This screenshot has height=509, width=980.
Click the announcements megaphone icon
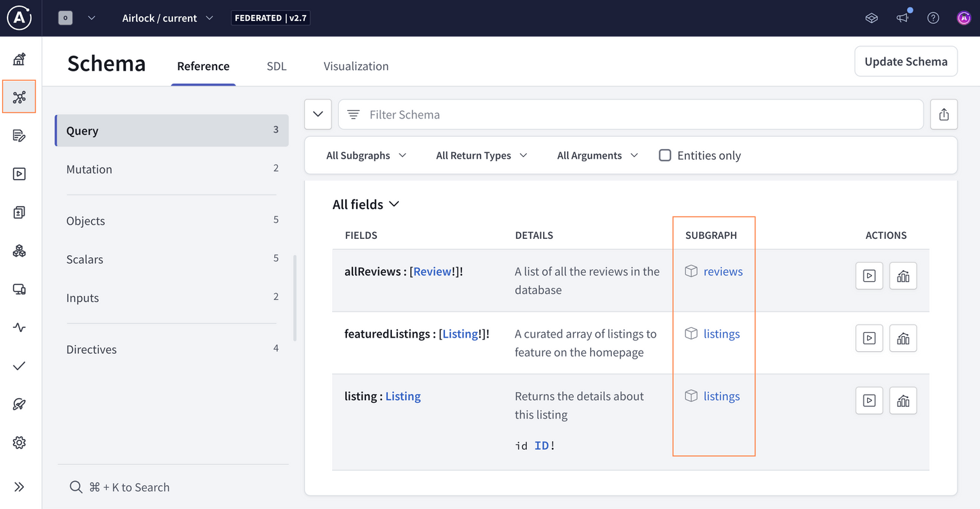coord(902,18)
